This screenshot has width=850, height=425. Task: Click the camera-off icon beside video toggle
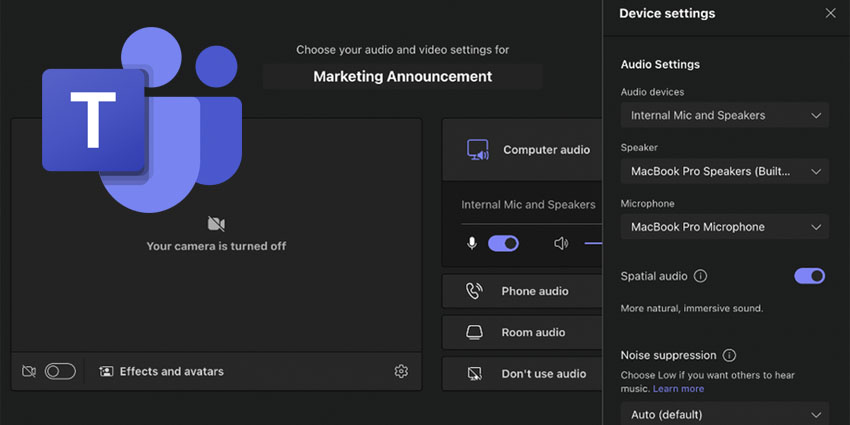[x=29, y=371]
